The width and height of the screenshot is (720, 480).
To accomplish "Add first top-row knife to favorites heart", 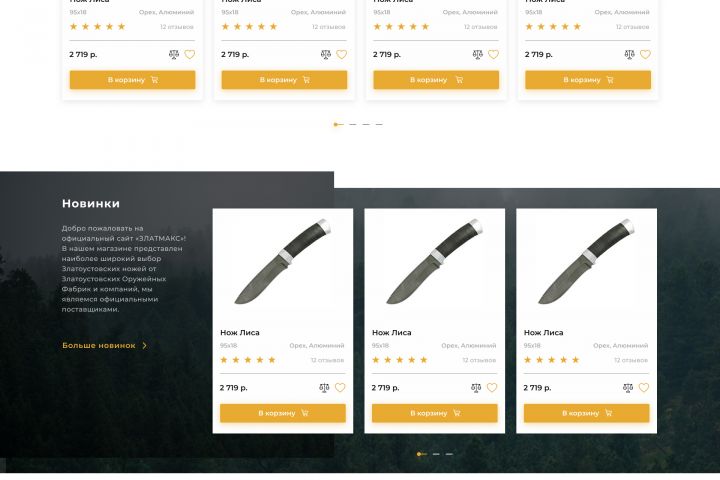I will (x=190, y=55).
